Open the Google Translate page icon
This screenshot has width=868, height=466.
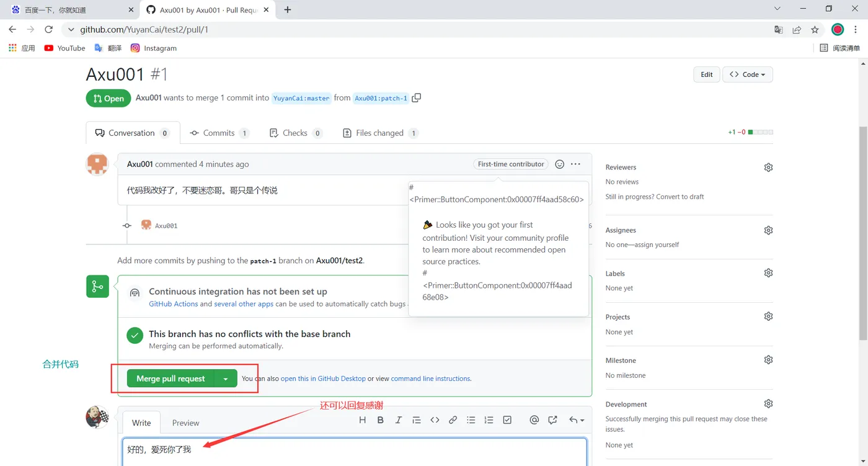pyautogui.click(x=779, y=29)
